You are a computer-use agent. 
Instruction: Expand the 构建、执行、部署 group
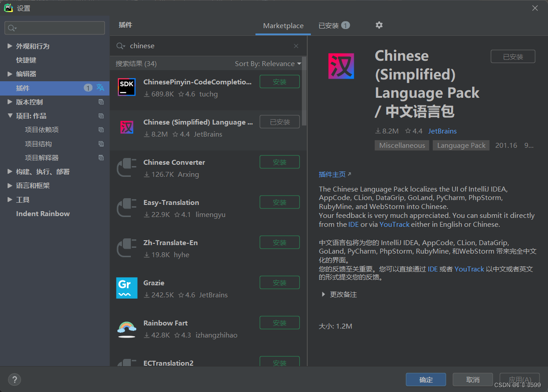point(10,171)
